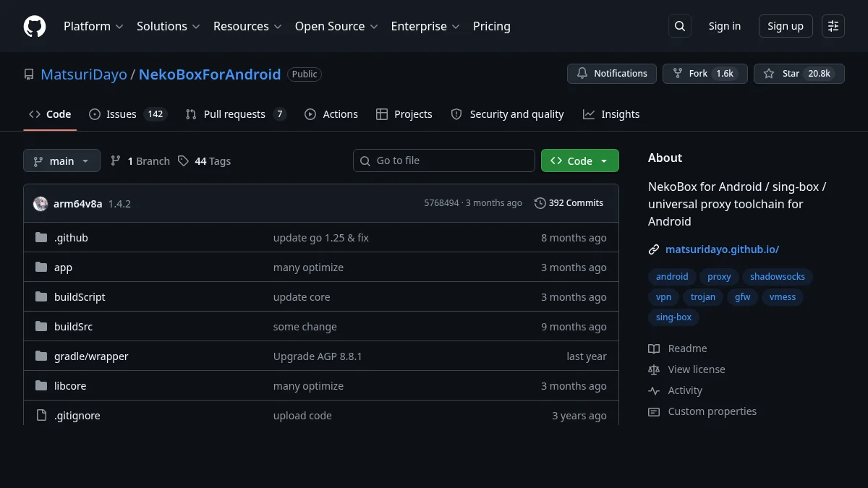
Task: Click the fork icon in Fork button
Action: tap(678, 74)
